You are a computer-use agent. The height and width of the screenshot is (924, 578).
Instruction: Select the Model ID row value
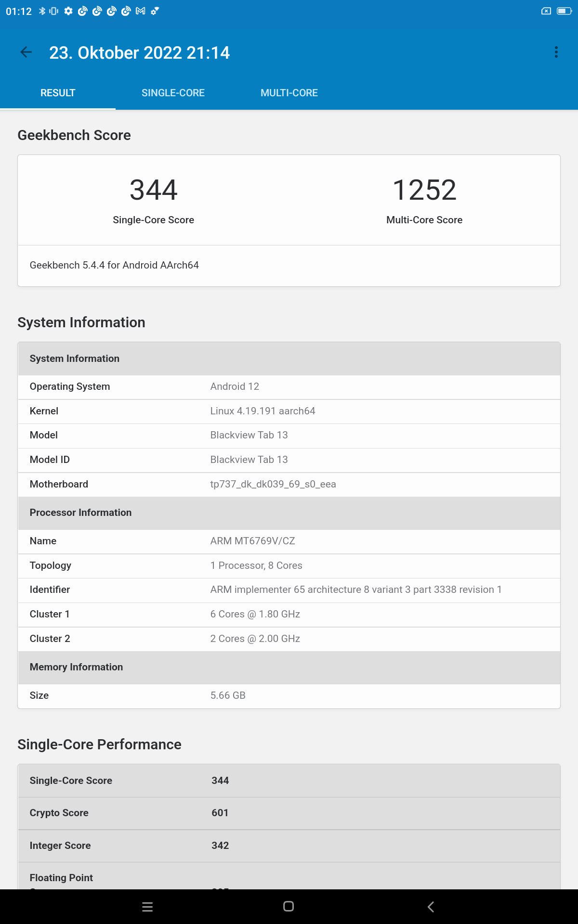click(249, 460)
